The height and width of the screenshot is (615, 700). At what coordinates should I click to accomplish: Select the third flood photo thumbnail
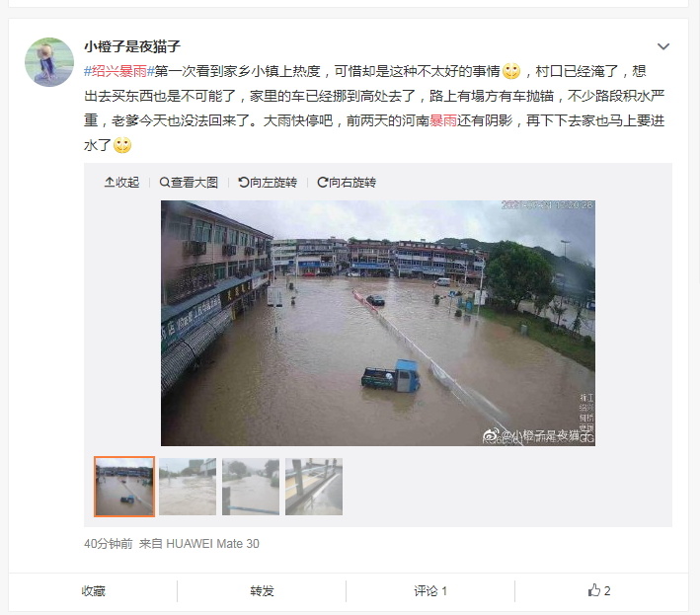click(x=251, y=487)
